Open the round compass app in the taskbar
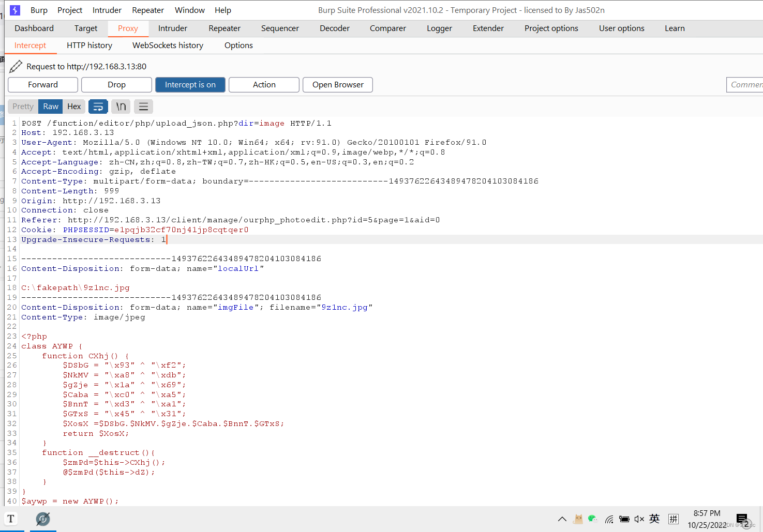Image resolution: width=763 pixels, height=532 pixels. (x=43, y=519)
